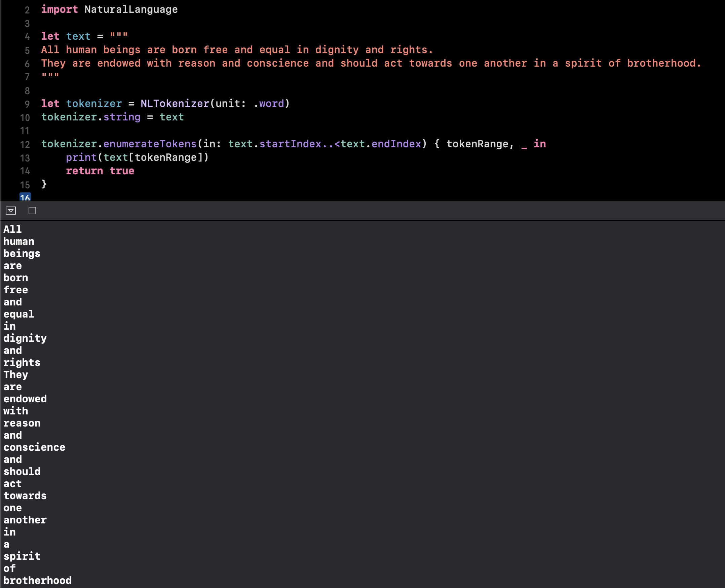Viewport: 725px width, 588px height.
Task: Click line number 4 in gutter
Action: coord(27,37)
